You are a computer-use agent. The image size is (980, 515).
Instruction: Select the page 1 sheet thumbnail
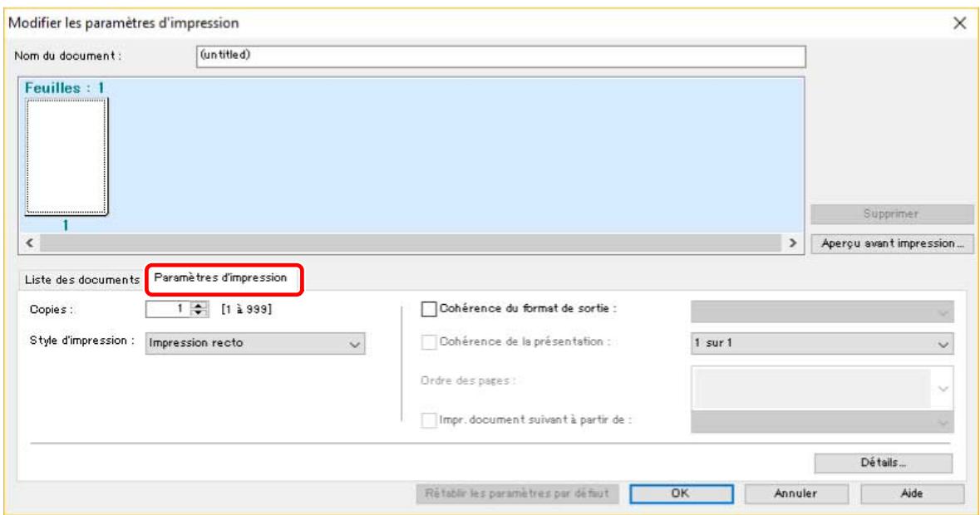66,157
